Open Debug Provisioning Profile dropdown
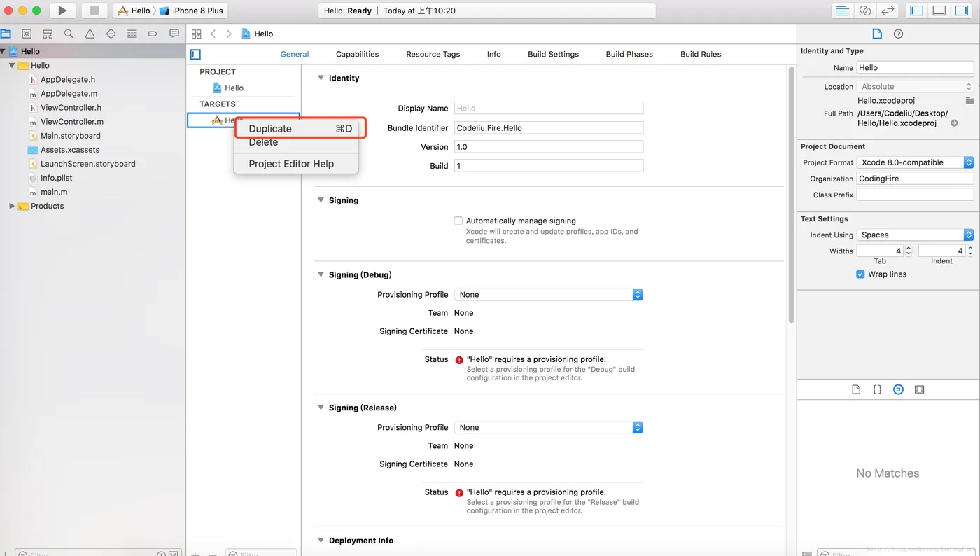980x556 pixels. pos(548,295)
